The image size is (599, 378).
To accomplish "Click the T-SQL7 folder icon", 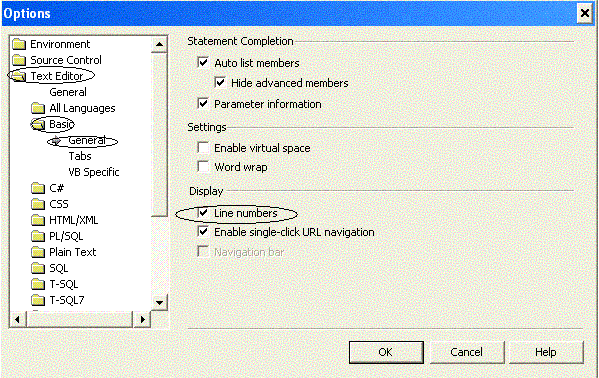I will click(x=38, y=300).
